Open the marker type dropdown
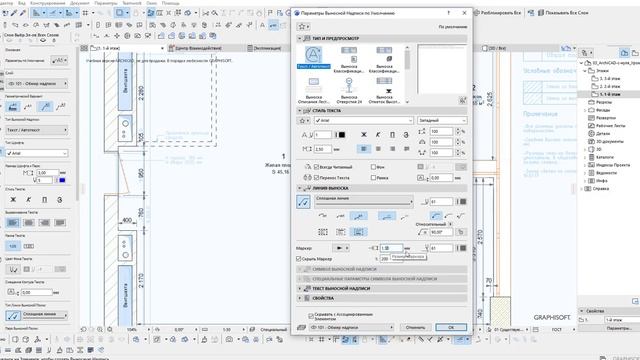Image resolution: width=640 pixels, height=360 pixels. pyautogui.click(x=340, y=248)
